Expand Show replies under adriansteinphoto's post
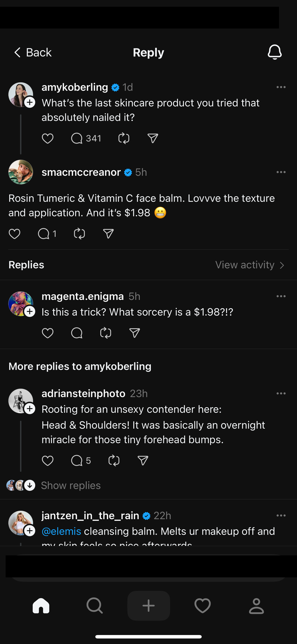Image resolution: width=297 pixels, height=644 pixels. tap(70, 485)
